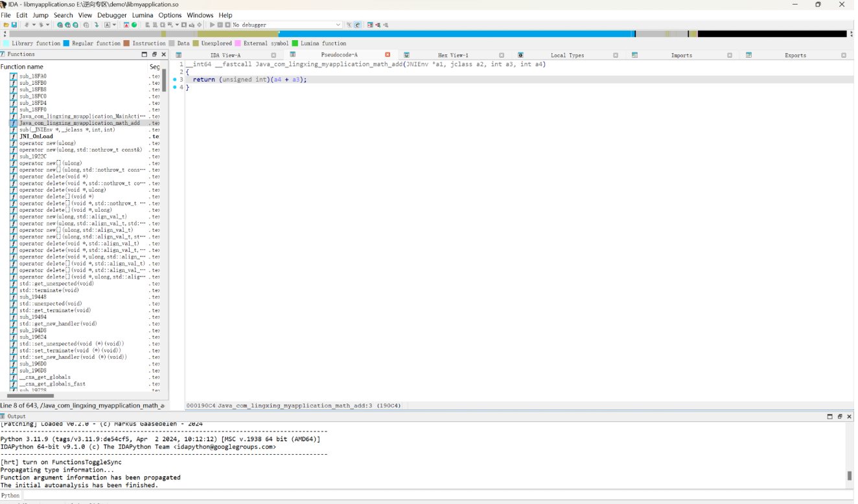The image size is (858, 504).
Task: Click the Lumina function green legend swatch
Action: click(295, 43)
